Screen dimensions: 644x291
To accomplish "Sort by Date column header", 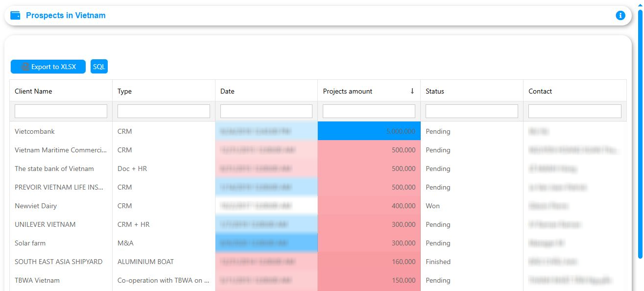I will click(x=266, y=91).
